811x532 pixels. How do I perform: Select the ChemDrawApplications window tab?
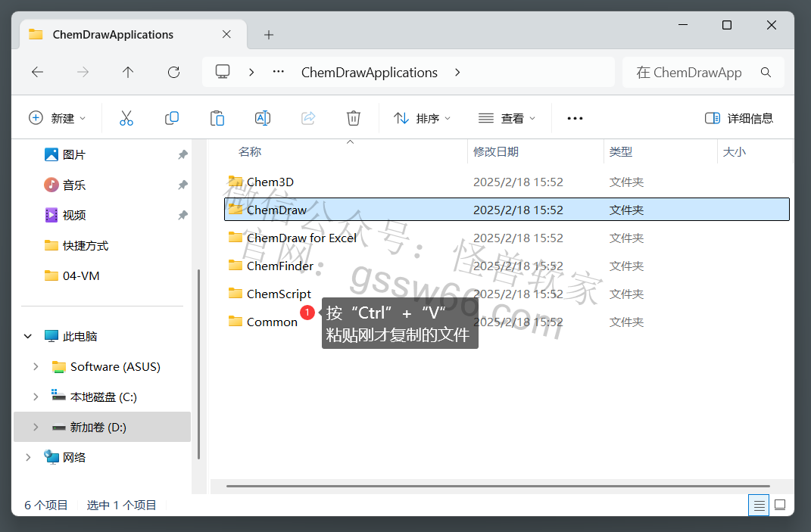133,35
